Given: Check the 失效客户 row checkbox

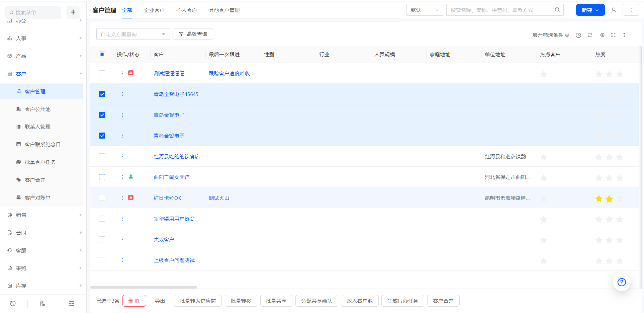Looking at the screenshot, I should click(102, 239).
